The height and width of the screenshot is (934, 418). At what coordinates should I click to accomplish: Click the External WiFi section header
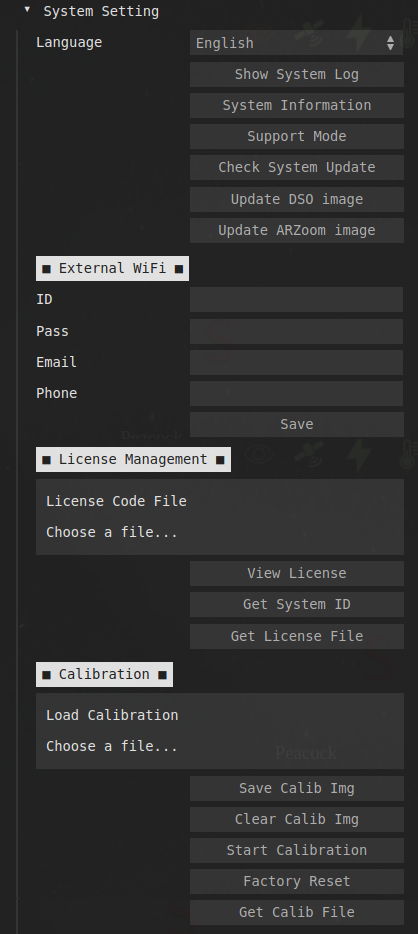113,269
